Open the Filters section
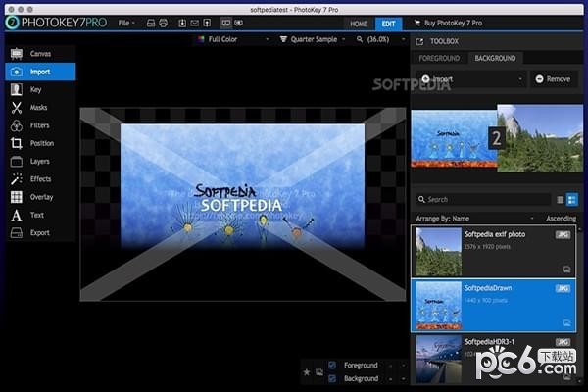This screenshot has width=588, height=392. pyautogui.click(x=40, y=125)
